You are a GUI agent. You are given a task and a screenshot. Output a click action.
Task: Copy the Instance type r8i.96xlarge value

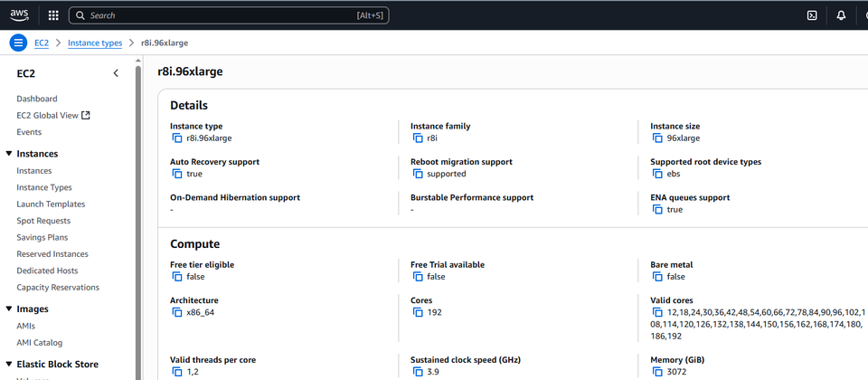pos(177,138)
